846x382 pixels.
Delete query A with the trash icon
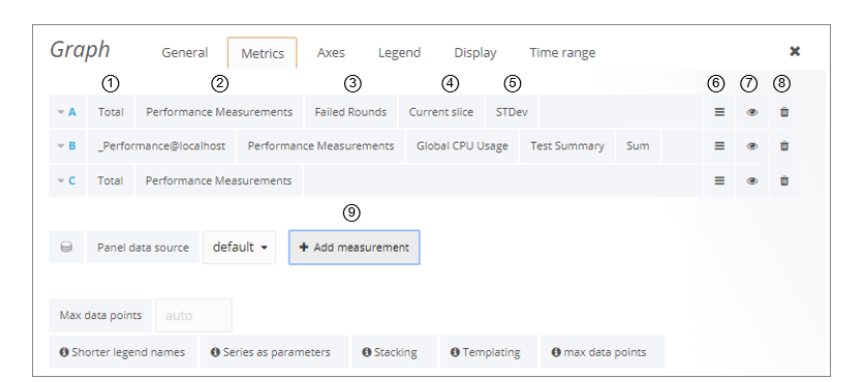(x=784, y=112)
